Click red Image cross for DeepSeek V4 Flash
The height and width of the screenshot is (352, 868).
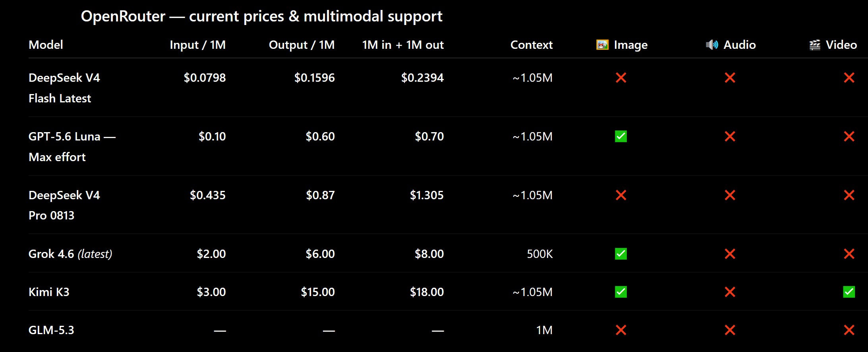click(x=621, y=78)
